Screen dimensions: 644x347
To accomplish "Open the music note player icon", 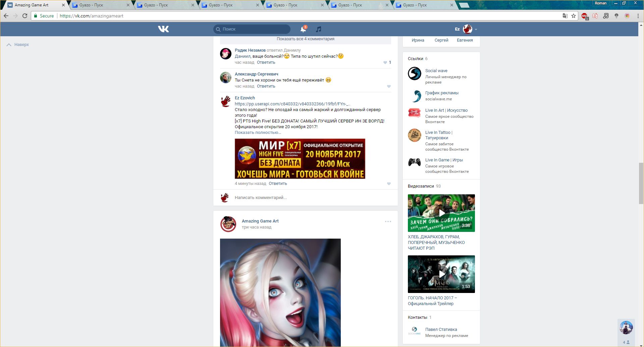I will [319, 29].
